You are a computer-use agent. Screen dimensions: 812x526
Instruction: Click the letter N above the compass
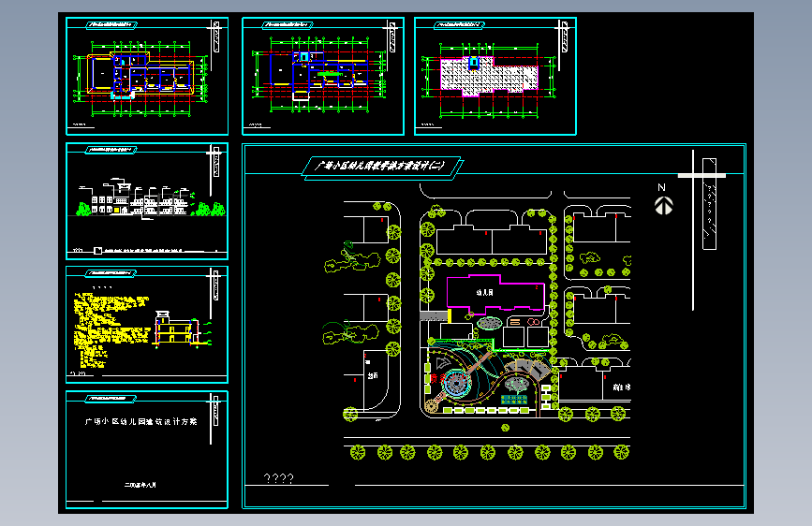tap(661, 187)
